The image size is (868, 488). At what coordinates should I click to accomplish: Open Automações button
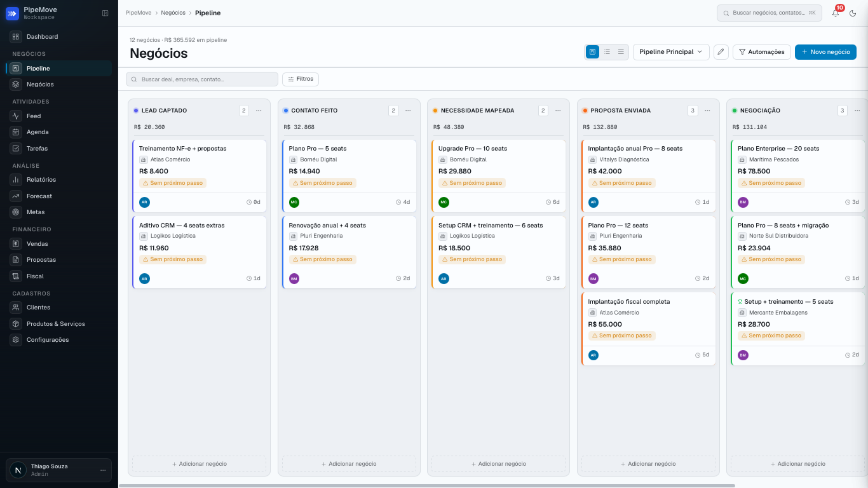pos(761,52)
